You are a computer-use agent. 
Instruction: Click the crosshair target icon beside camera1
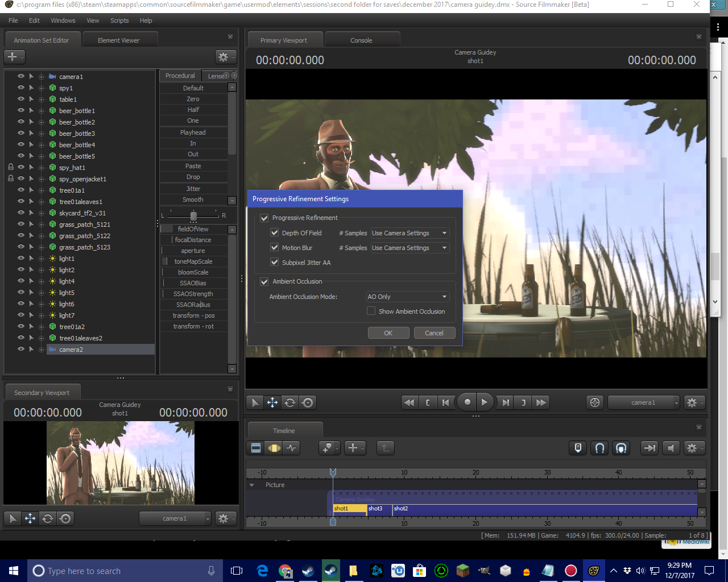[x=595, y=402]
